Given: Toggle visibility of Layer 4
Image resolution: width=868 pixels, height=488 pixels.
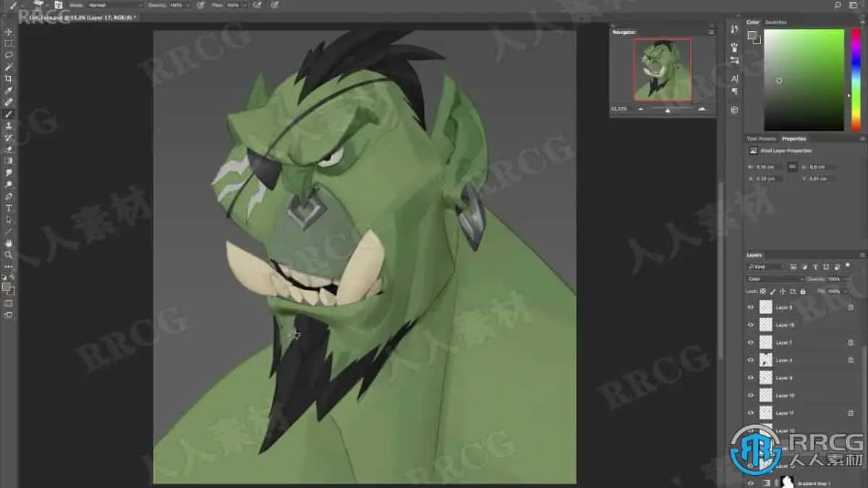Looking at the screenshot, I should (750, 360).
